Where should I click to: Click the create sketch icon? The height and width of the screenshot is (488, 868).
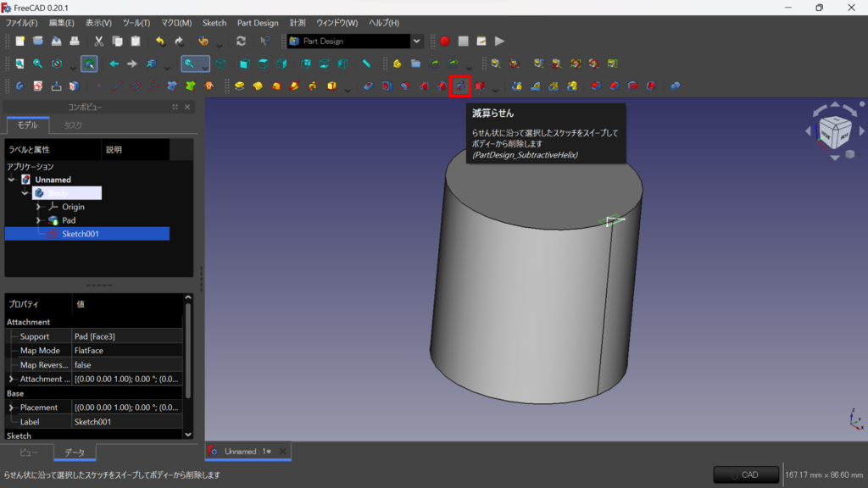38,86
